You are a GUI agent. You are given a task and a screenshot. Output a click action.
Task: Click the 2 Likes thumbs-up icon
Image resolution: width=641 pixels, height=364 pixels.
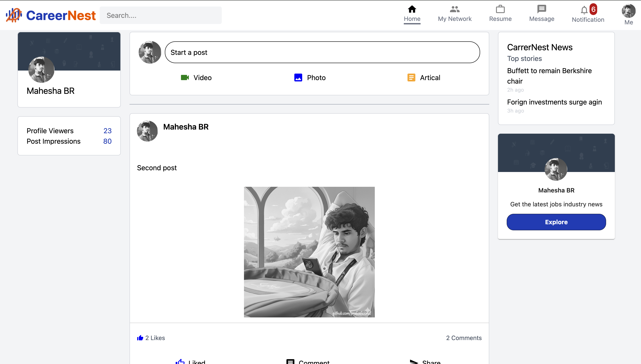[140, 338]
